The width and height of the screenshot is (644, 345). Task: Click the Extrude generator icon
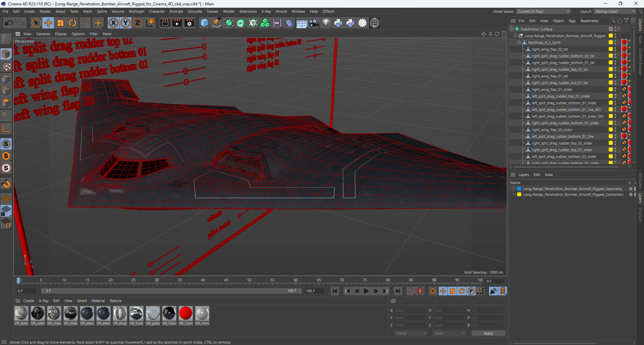[241, 23]
